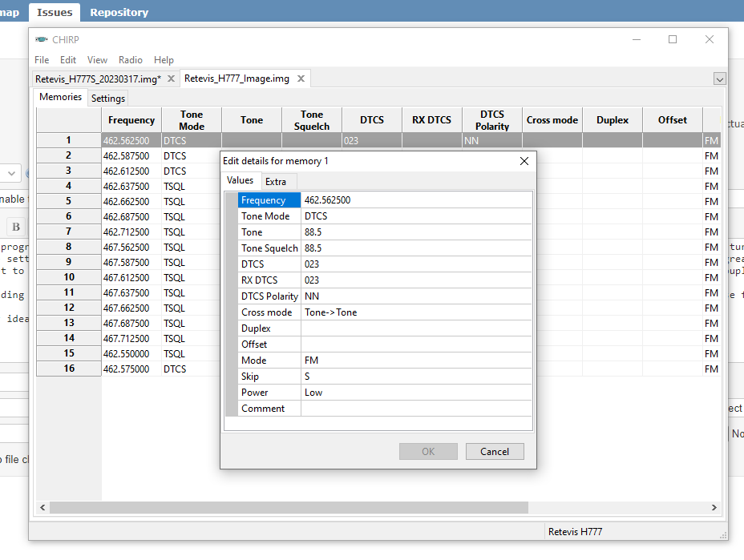Click the Bold button in the background editor
Image resolution: width=744 pixels, height=560 pixels.
click(x=16, y=227)
